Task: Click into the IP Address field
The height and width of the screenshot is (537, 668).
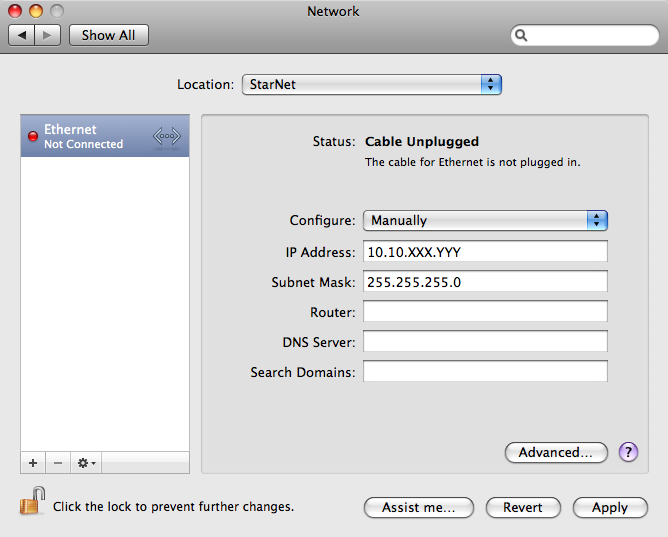Action: tap(485, 252)
